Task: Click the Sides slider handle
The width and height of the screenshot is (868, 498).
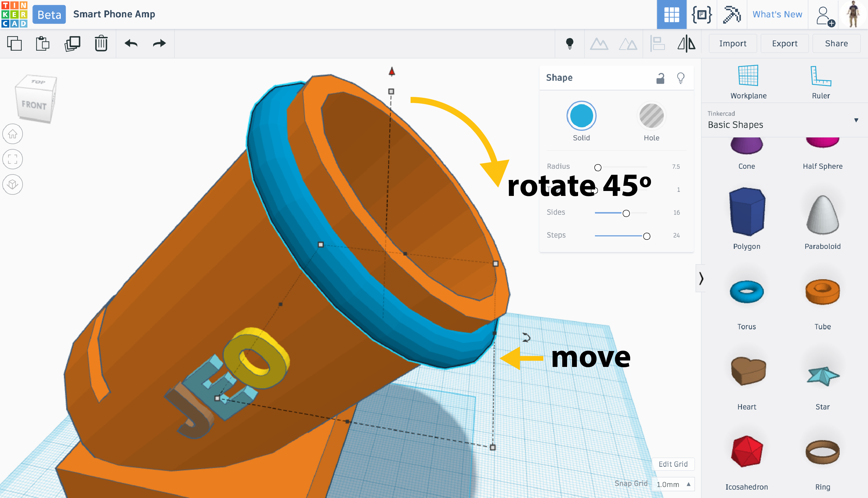Action: click(626, 214)
